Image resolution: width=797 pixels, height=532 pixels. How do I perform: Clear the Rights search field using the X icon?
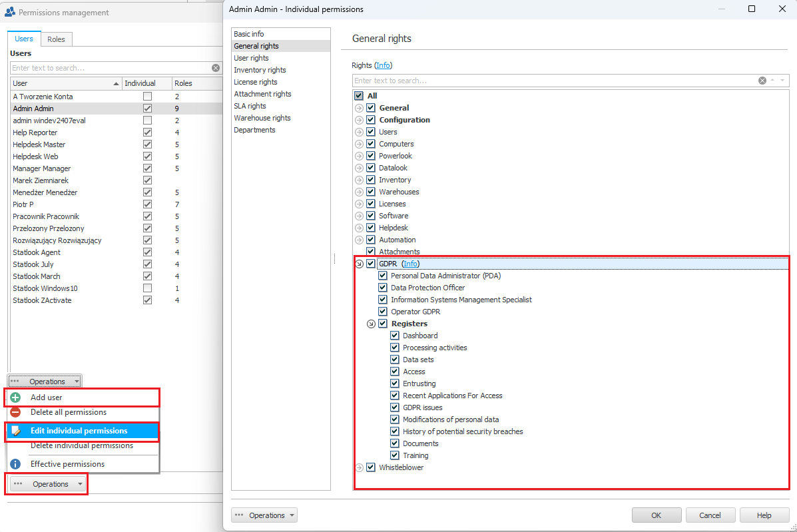pos(762,81)
